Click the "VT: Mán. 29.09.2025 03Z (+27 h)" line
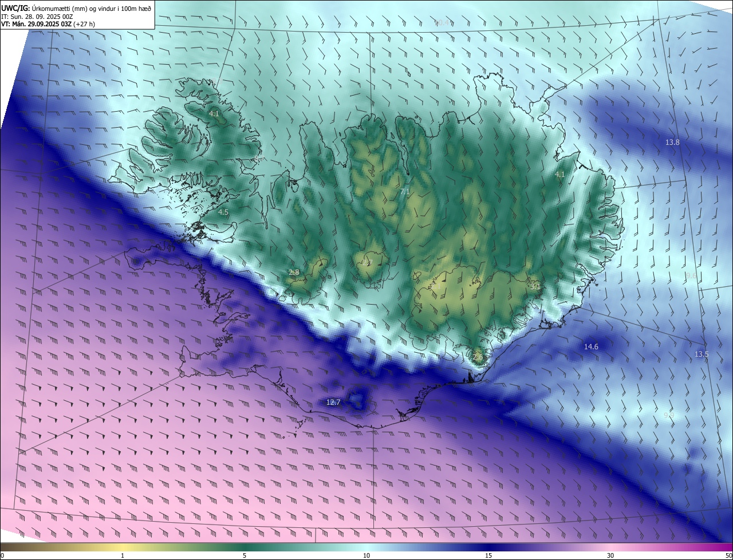 (47, 25)
